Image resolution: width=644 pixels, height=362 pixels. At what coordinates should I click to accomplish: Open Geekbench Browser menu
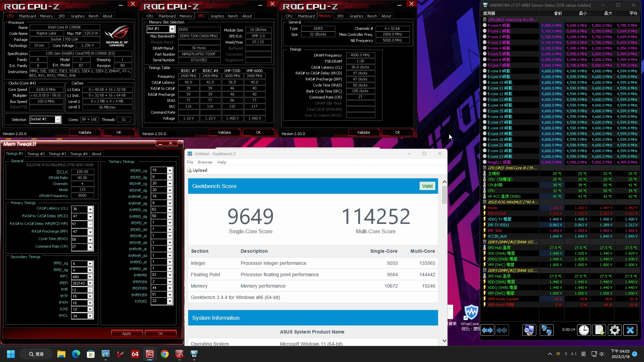(x=205, y=162)
